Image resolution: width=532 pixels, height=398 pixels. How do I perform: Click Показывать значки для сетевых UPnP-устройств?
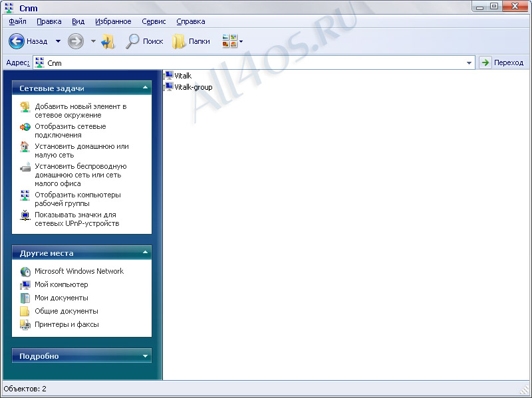click(x=77, y=219)
